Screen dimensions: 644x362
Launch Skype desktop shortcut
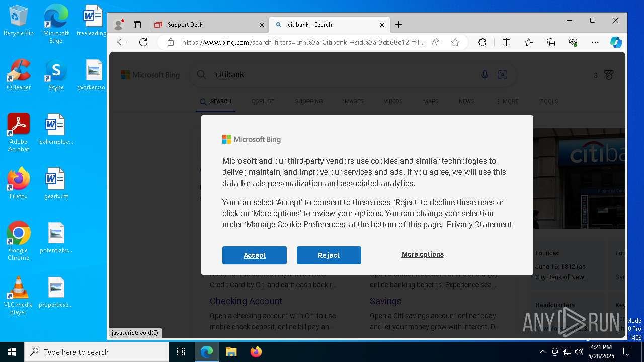[56, 75]
